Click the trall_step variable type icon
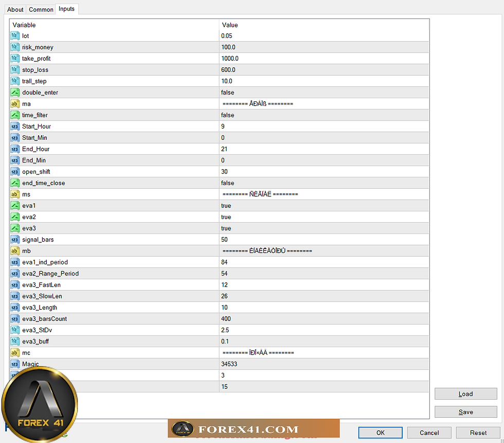Screen dimensions: 504x443 (15, 81)
